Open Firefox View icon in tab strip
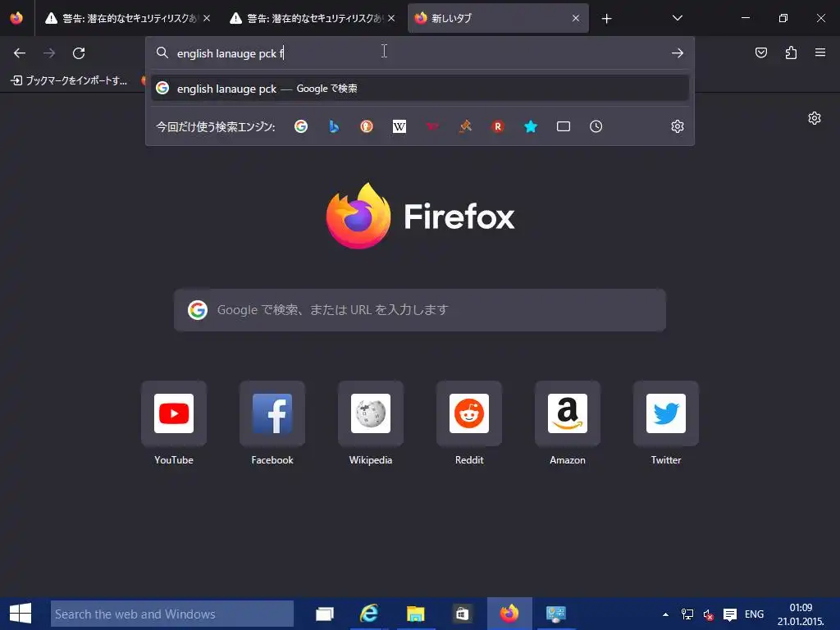This screenshot has height=630, width=840. tap(16, 18)
